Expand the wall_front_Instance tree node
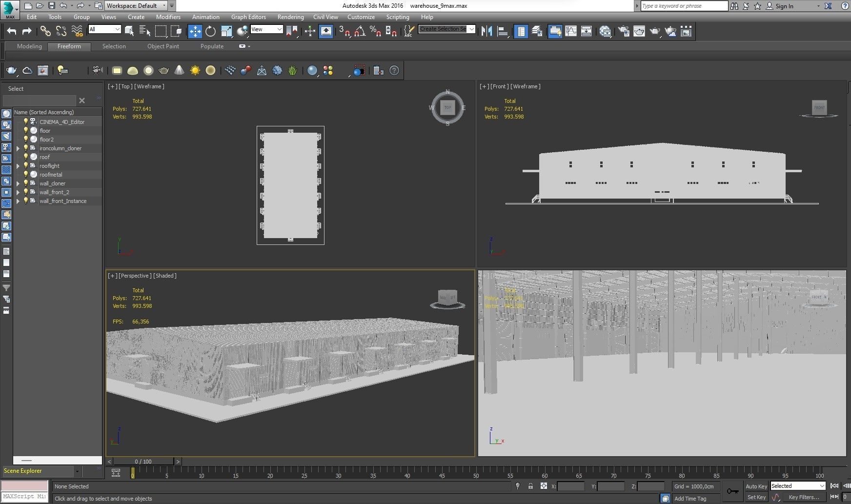 pyautogui.click(x=19, y=201)
